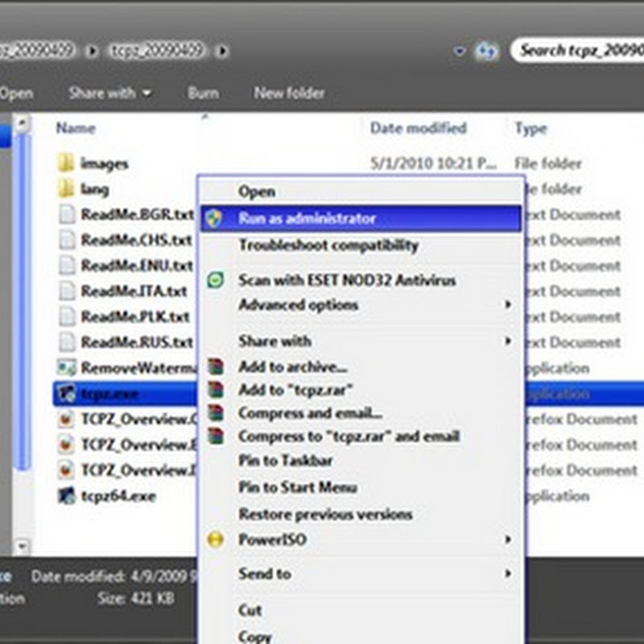Select Restore previous versions
The image size is (644, 644).
coord(361,514)
